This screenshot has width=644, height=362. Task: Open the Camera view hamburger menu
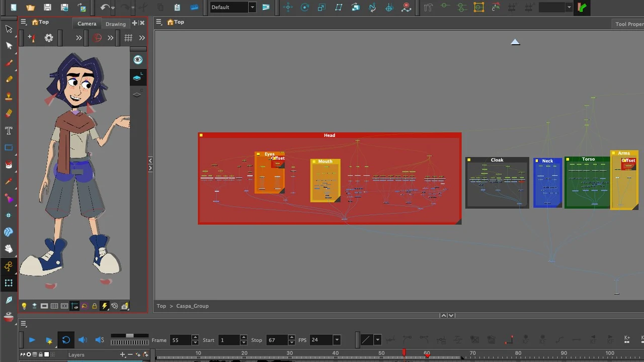[23, 22]
